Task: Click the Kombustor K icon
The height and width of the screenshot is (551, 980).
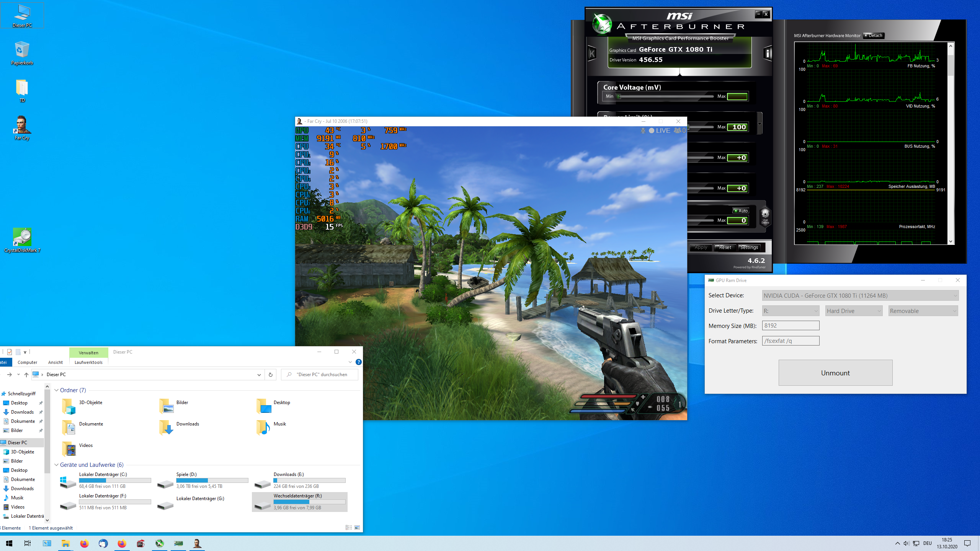Action: (592, 54)
